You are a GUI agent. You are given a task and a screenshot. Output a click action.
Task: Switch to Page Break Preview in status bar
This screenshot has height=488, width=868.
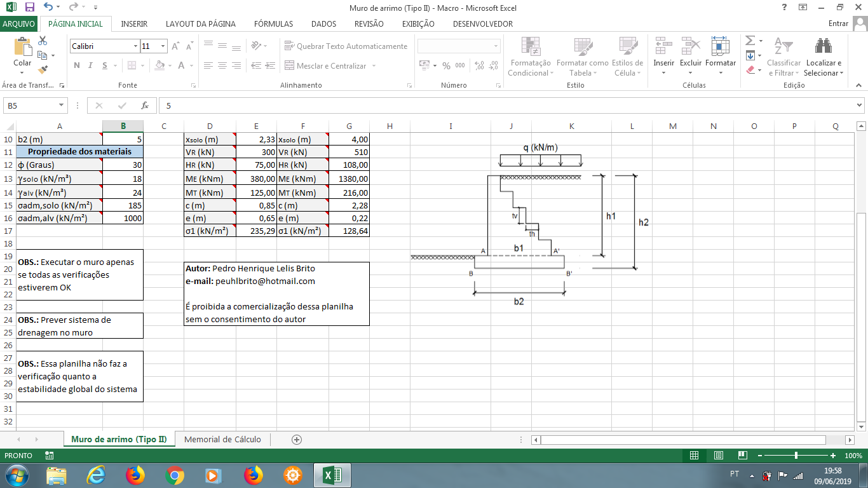742,456
